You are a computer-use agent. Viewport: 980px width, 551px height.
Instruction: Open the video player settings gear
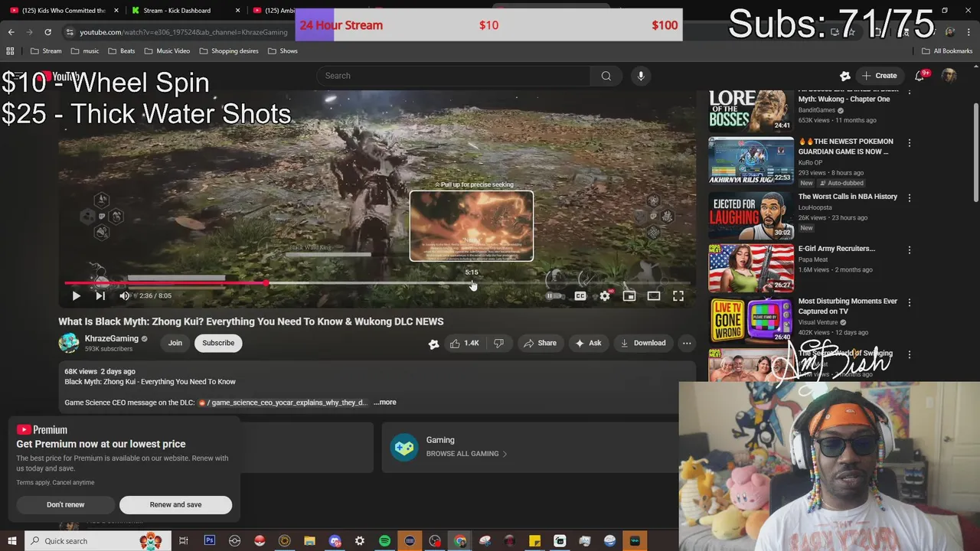point(605,296)
